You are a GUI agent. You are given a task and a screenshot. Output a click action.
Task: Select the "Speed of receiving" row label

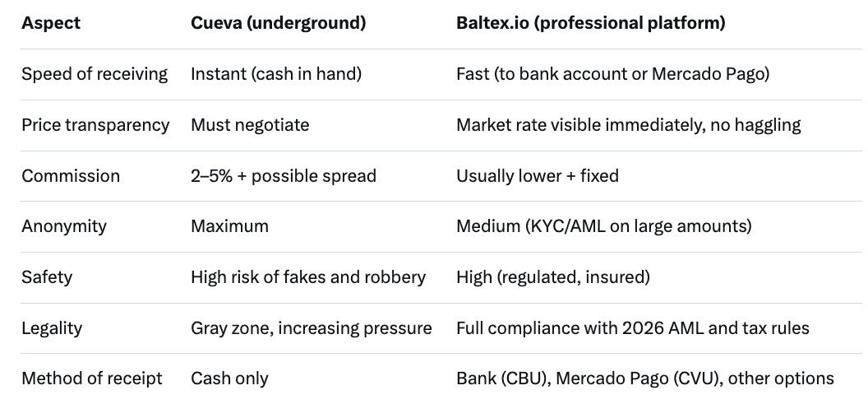[x=95, y=74]
